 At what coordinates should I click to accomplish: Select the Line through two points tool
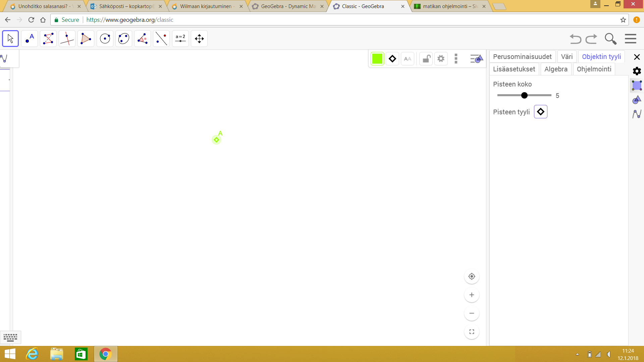tap(48, 39)
